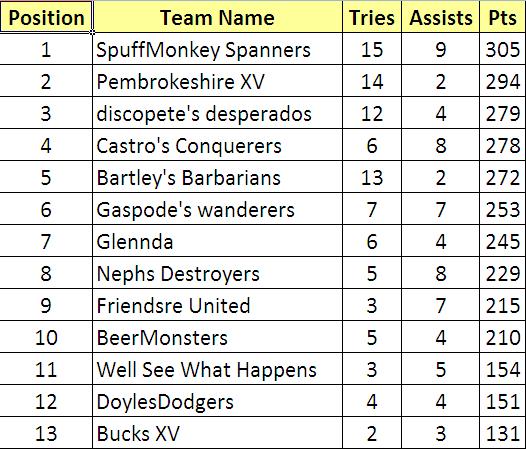This screenshot has width=526, height=449.
Task: Click the Pembrokeshire XV cell
Action: tap(217, 81)
